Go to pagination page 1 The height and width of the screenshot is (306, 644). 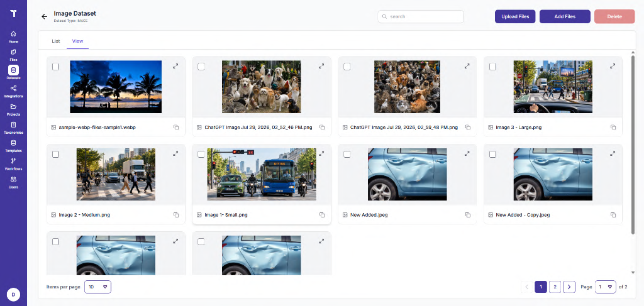[541, 287]
